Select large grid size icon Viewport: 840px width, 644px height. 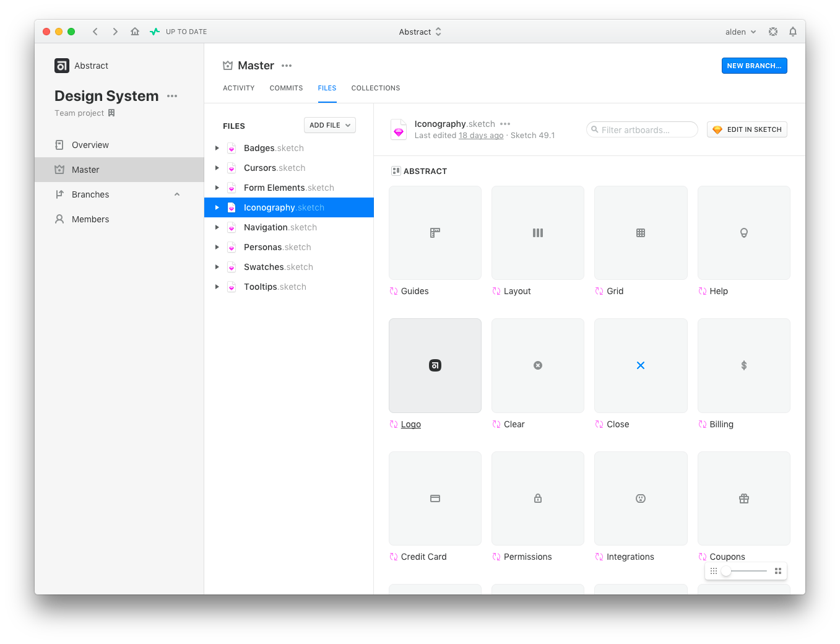[778, 571]
